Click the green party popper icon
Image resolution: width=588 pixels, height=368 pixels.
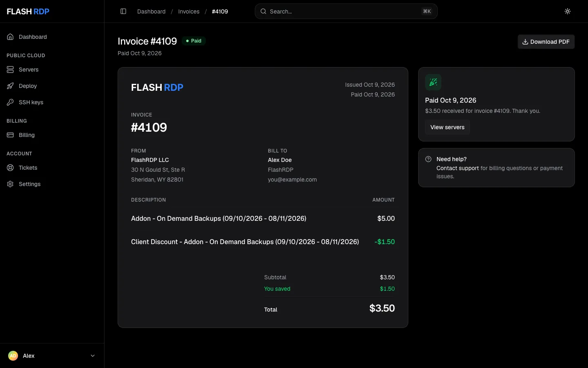[433, 82]
